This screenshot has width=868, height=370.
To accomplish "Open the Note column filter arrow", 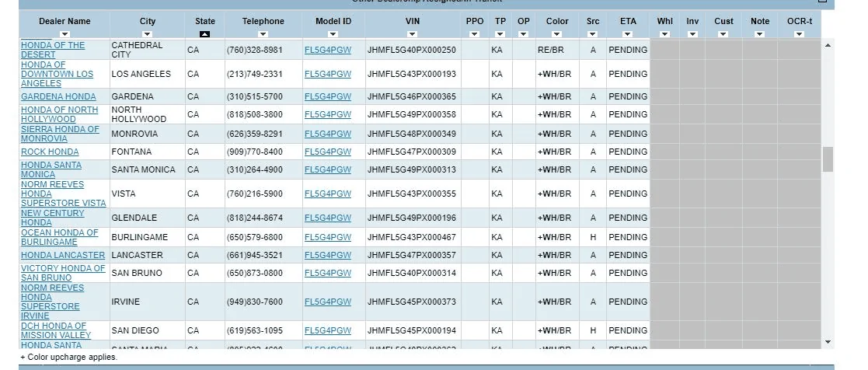I will 760,34.
